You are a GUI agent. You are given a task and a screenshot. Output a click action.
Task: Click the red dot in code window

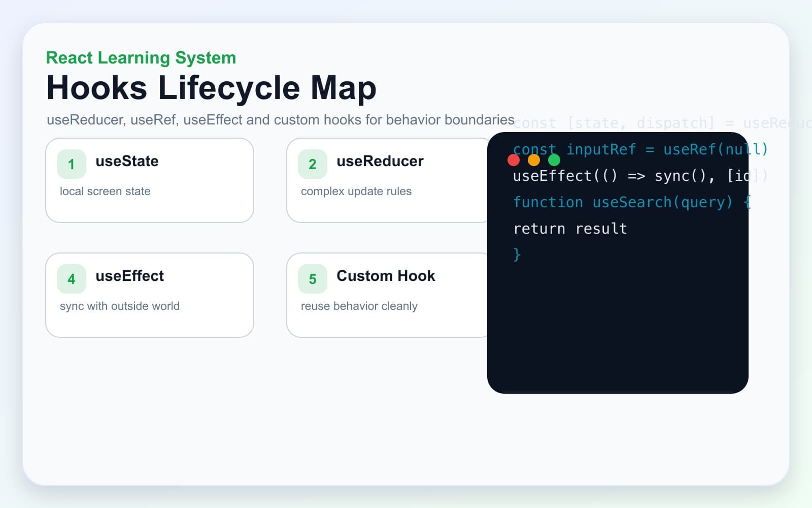tap(514, 160)
